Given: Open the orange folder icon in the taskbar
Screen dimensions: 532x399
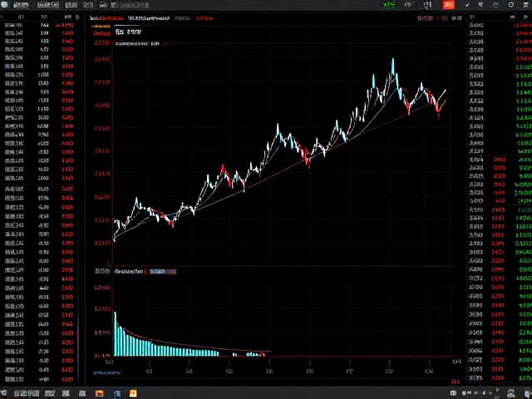Looking at the screenshot, I should 100,393.
